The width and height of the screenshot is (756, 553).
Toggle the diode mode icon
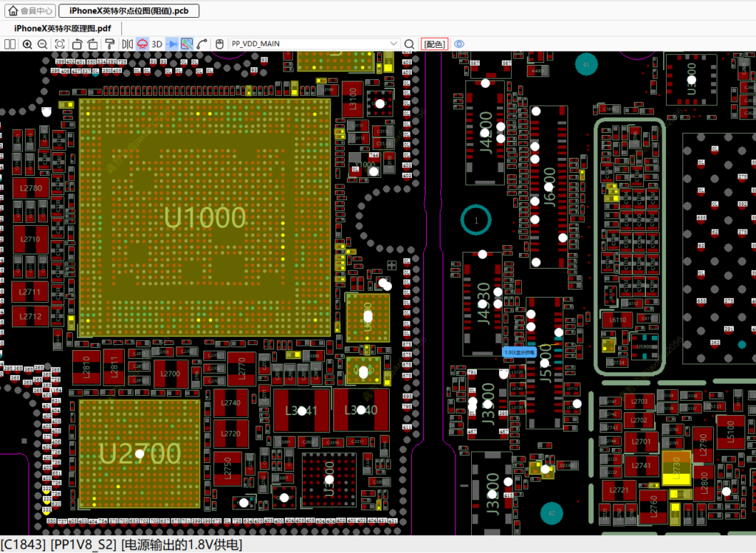[x=171, y=44]
